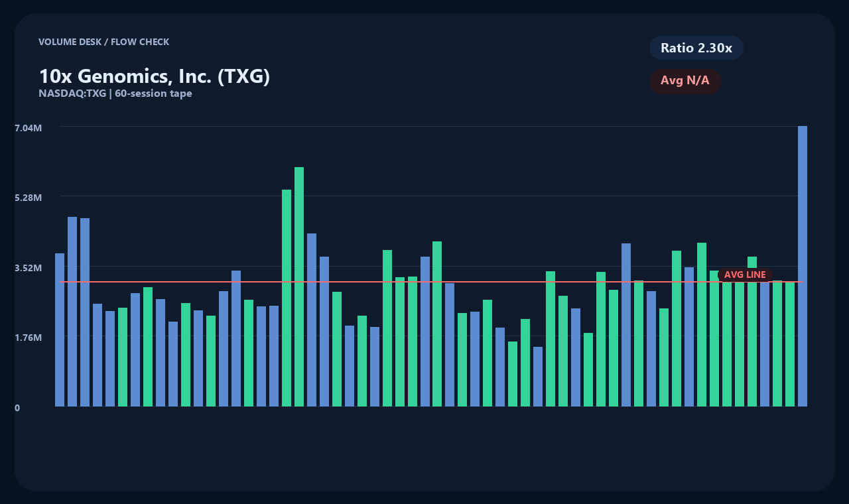Click the 3.52M axis label
849x504 pixels.
click(x=29, y=268)
